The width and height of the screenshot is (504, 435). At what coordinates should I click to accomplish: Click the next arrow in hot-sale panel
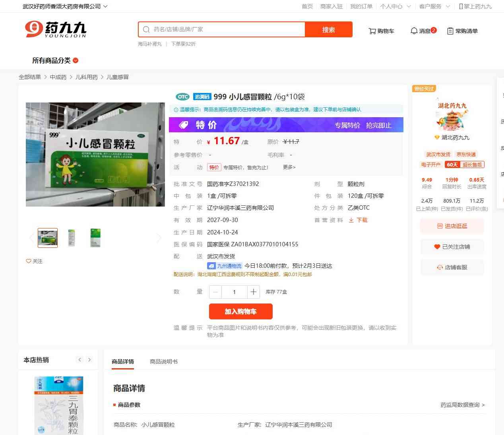89,360
